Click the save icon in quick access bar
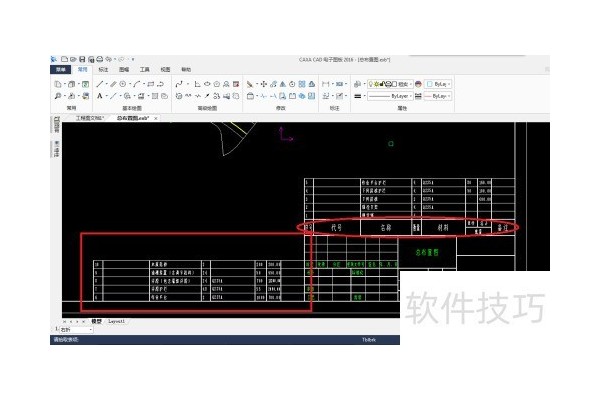 (82, 60)
